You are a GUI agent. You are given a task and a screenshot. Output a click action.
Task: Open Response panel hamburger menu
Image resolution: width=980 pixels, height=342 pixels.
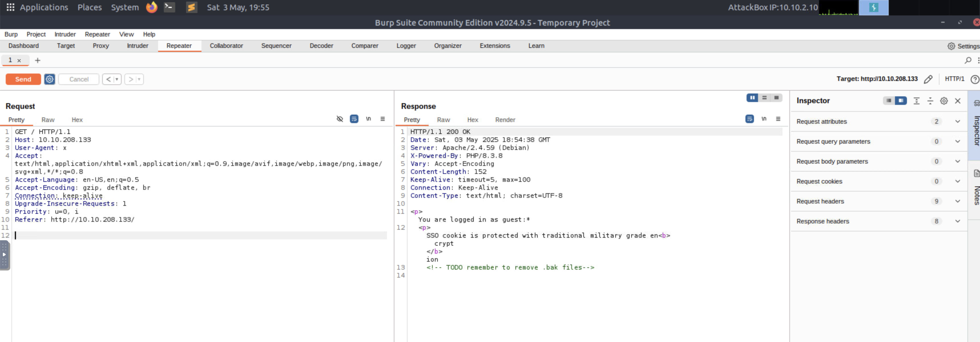778,119
